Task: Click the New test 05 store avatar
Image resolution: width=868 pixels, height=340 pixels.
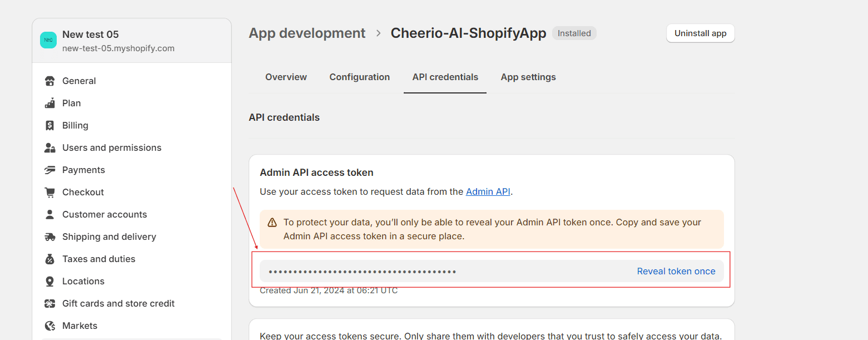Action: click(48, 40)
